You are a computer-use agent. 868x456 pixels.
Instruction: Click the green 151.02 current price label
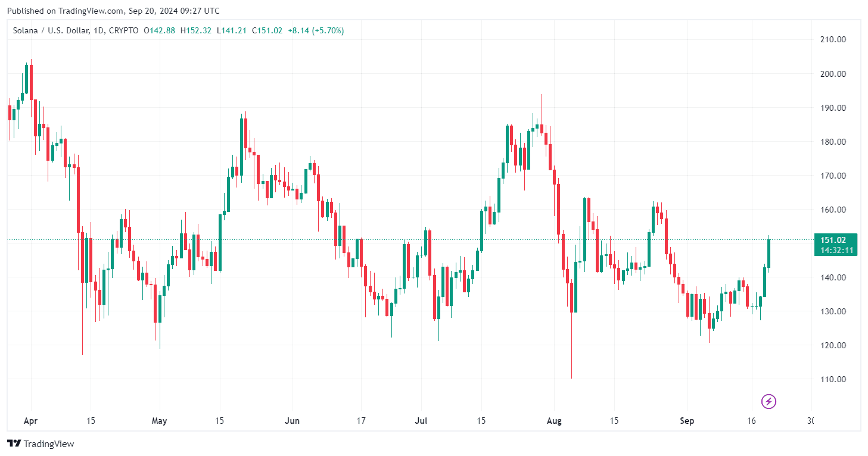(833, 240)
